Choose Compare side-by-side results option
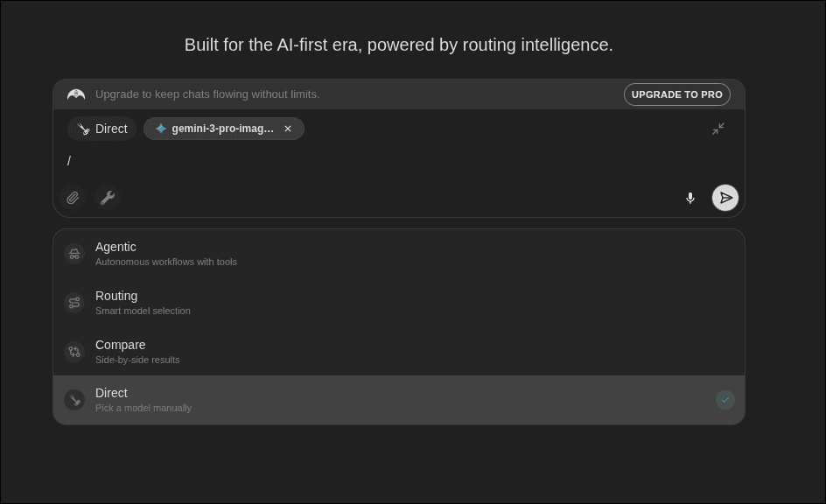Screen dimensions: 826x504 (x=137, y=352)
